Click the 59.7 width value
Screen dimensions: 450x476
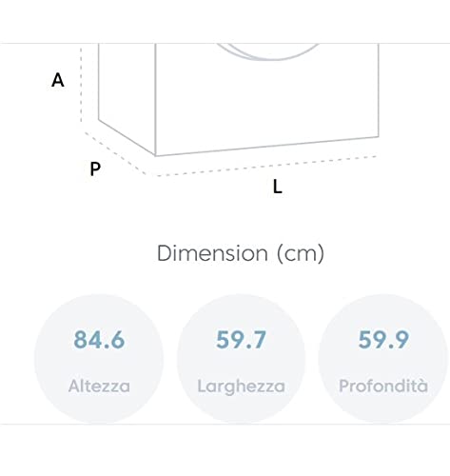(241, 340)
